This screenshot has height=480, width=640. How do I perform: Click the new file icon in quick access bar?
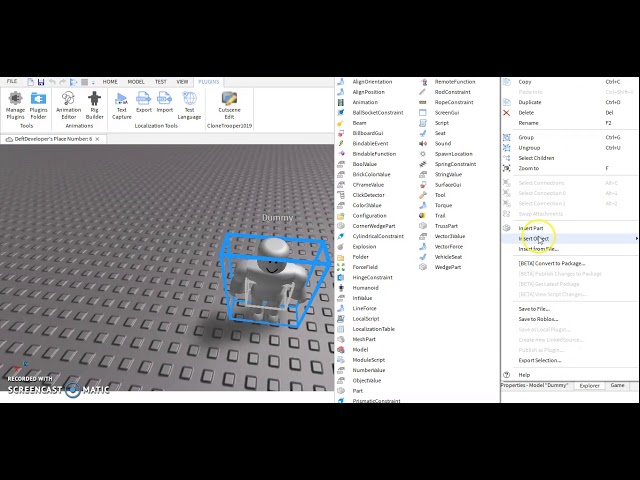coord(31,82)
